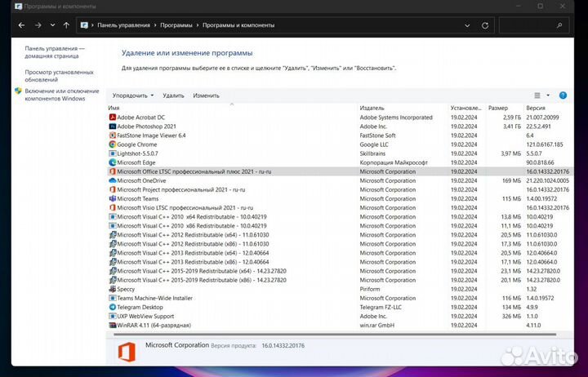Image resolution: width=588 pixels, height=377 pixels.
Task: Select Google Chrome in the program list
Action: (x=136, y=144)
